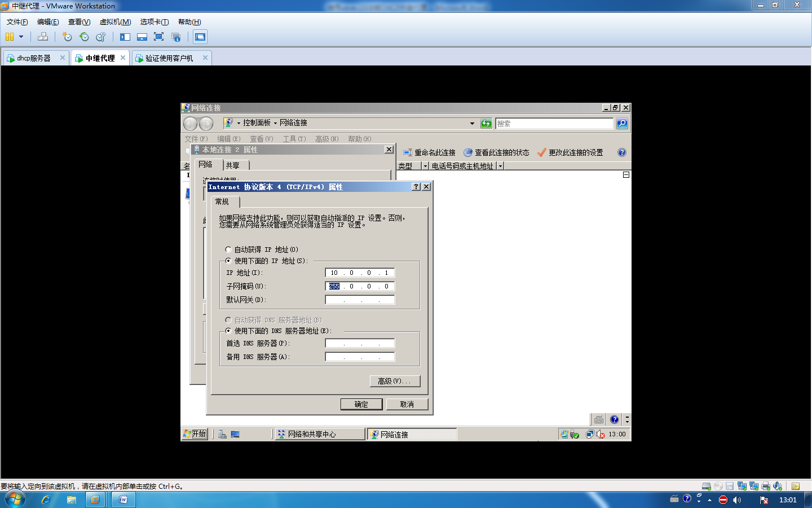Switch to Unity mode icon in VMware toolbar
Image resolution: width=812 pixels, height=508 pixels.
coord(176,37)
